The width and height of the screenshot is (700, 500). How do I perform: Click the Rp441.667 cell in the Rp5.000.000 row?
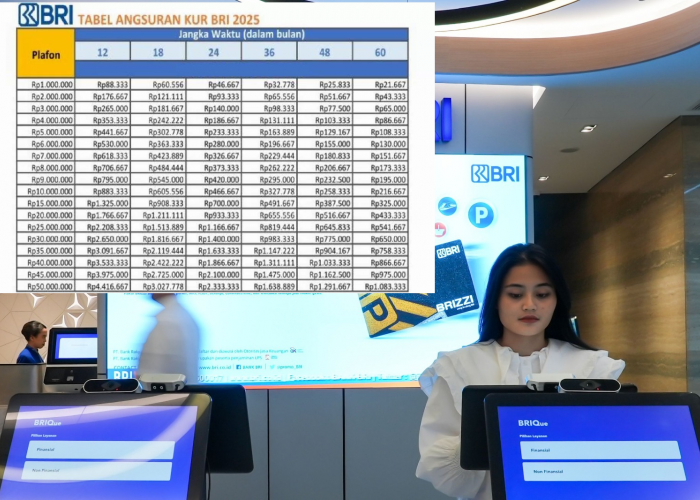point(103,132)
